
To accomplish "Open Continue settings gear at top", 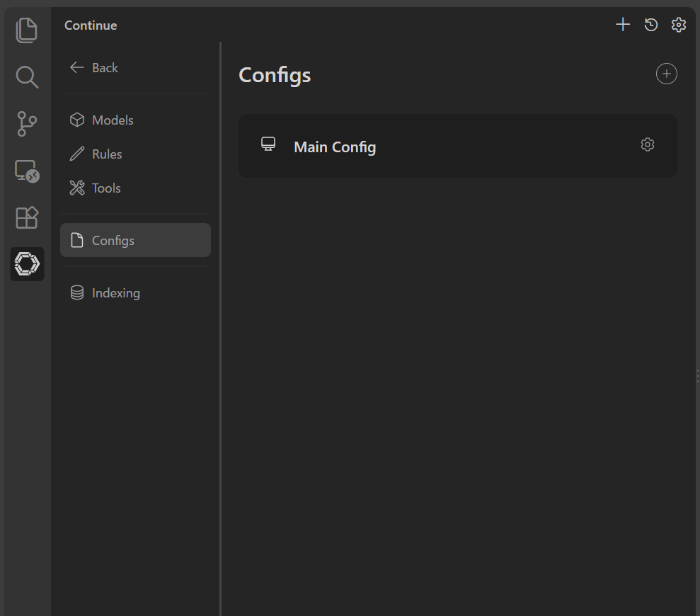I will (x=679, y=25).
